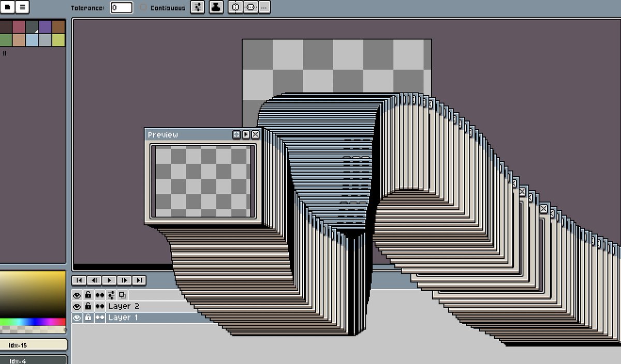Lock Layer 2 with its padlock icon
The height and width of the screenshot is (364, 621).
click(88, 306)
